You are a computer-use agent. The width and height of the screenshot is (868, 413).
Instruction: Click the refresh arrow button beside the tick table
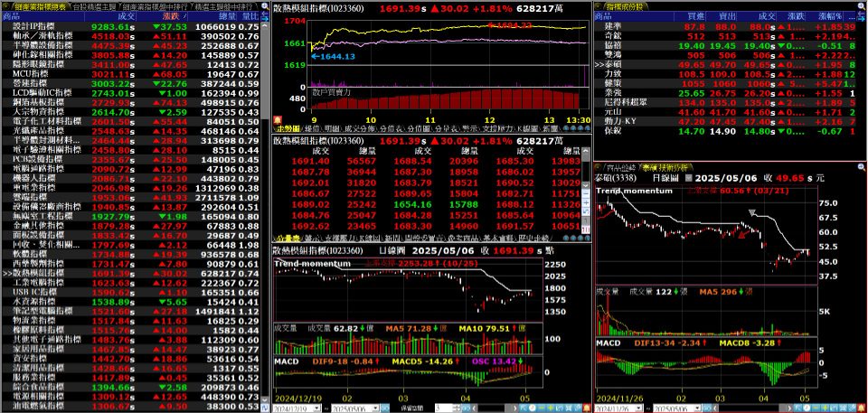tap(586, 211)
